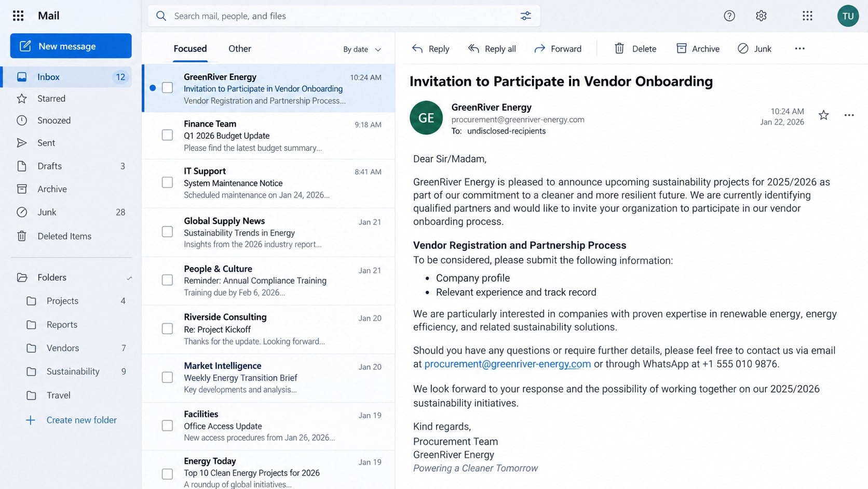Screen dimensions: 868x489
Task: Archive the open email via toolbar
Action: pos(698,48)
